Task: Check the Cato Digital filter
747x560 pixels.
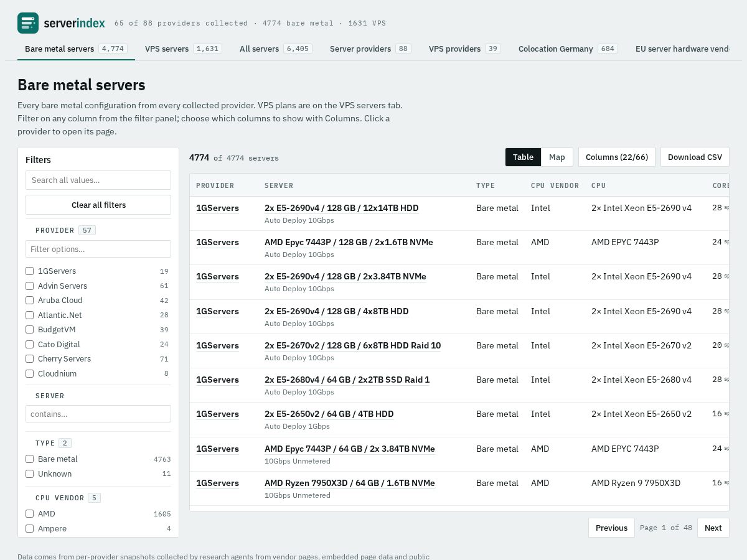Action: click(x=29, y=344)
